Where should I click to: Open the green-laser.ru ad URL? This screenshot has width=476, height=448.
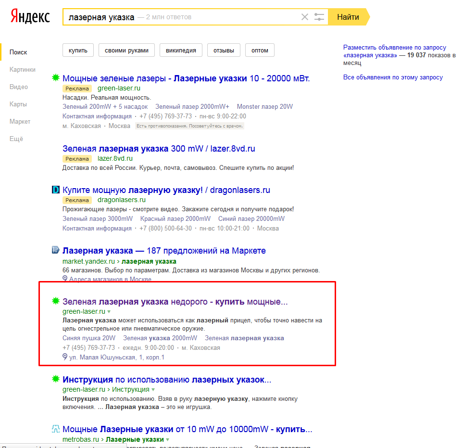point(119,88)
